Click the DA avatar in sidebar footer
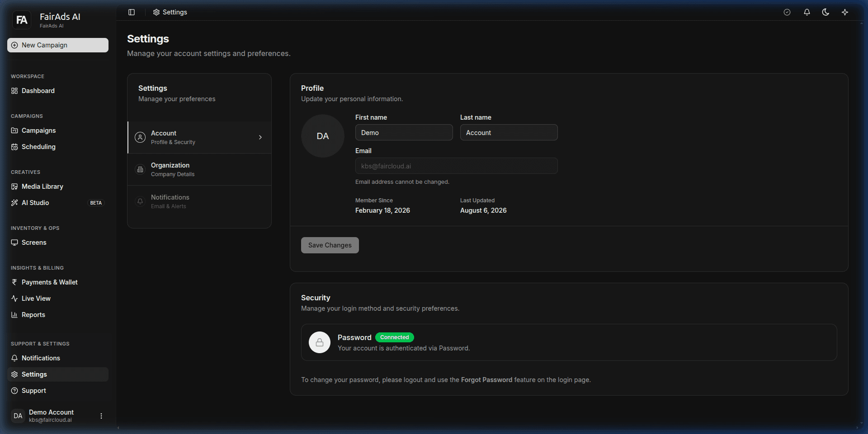The image size is (868, 434). (x=18, y=416)
